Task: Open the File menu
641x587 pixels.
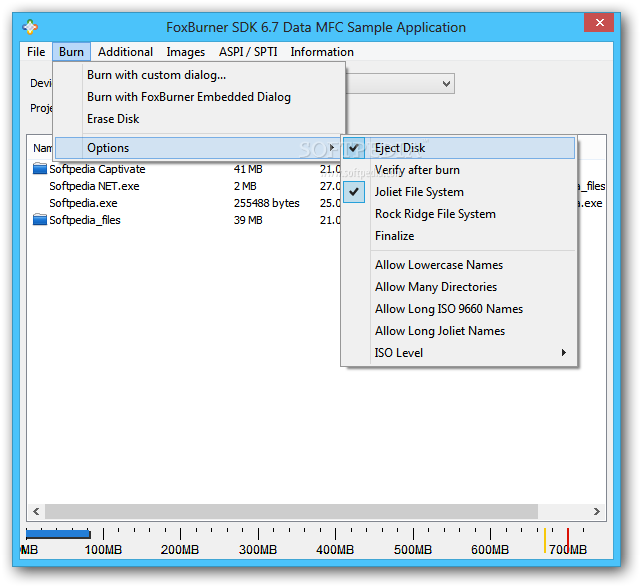Action: click(36, 52)
